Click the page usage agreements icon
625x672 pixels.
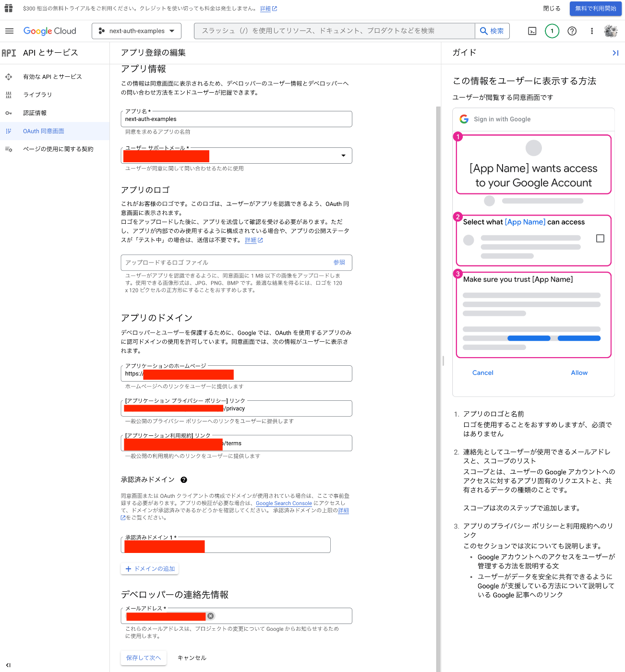[x=8, y=149]
